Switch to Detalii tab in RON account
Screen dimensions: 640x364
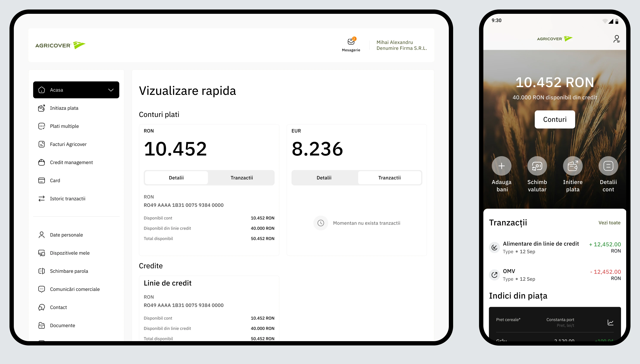click(x=176, y=178)
